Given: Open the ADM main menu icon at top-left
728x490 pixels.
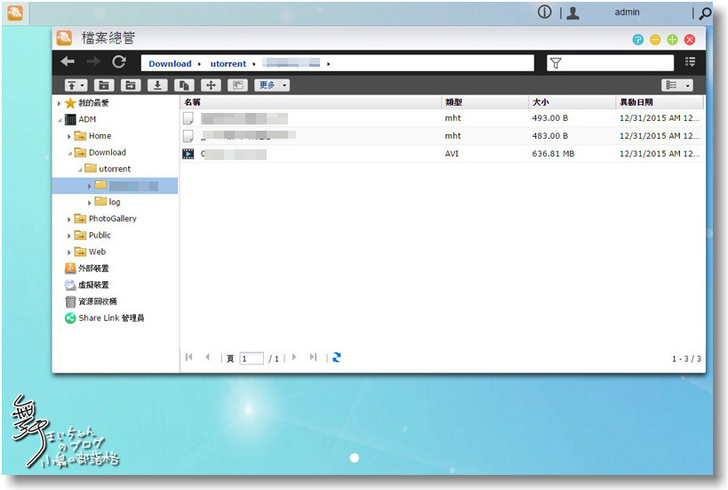Looking at the screenshot, I should click(x=15, y=13).
